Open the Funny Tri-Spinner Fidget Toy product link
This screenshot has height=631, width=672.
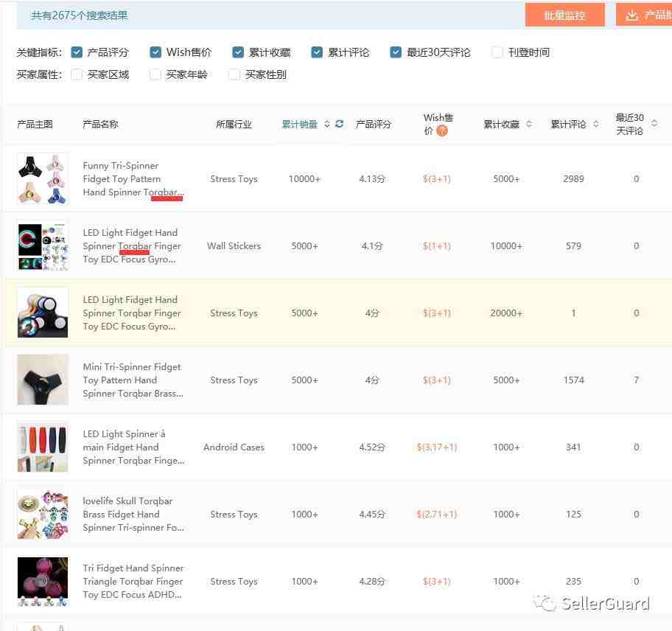(133, 179)
